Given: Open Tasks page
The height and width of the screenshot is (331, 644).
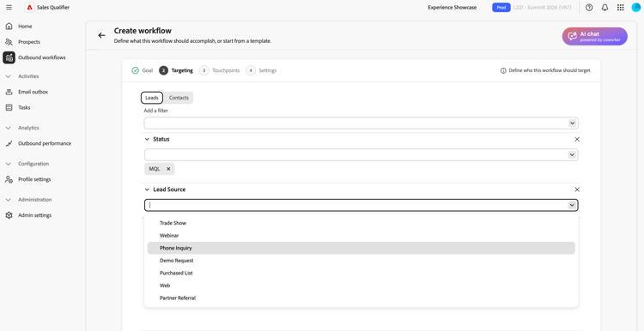Looking at the screenshot, I should coord(24,107).
